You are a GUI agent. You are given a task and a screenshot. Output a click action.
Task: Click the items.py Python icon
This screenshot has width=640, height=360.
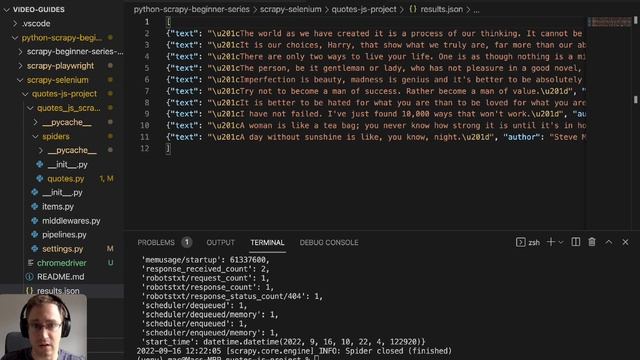pos(35,207)
